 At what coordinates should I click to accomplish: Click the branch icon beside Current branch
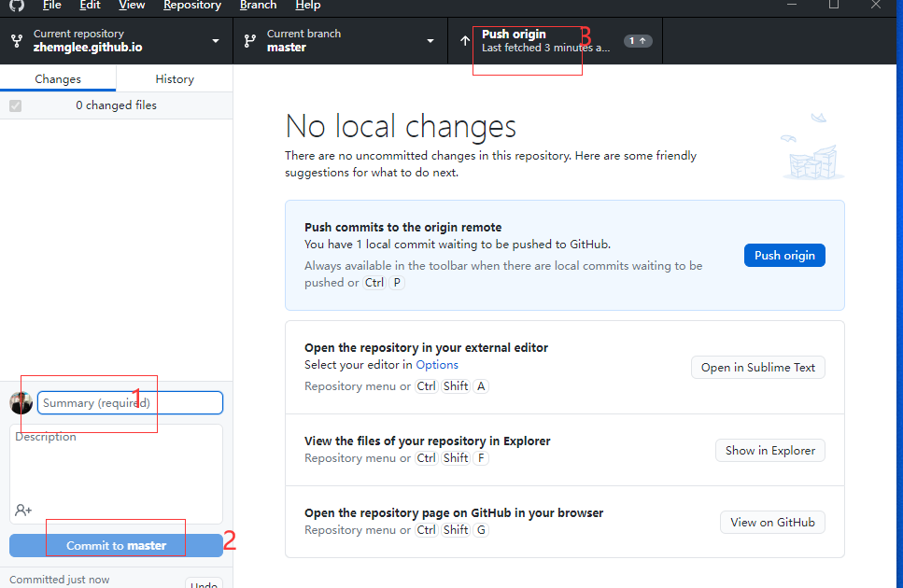[x=250, y=41]
